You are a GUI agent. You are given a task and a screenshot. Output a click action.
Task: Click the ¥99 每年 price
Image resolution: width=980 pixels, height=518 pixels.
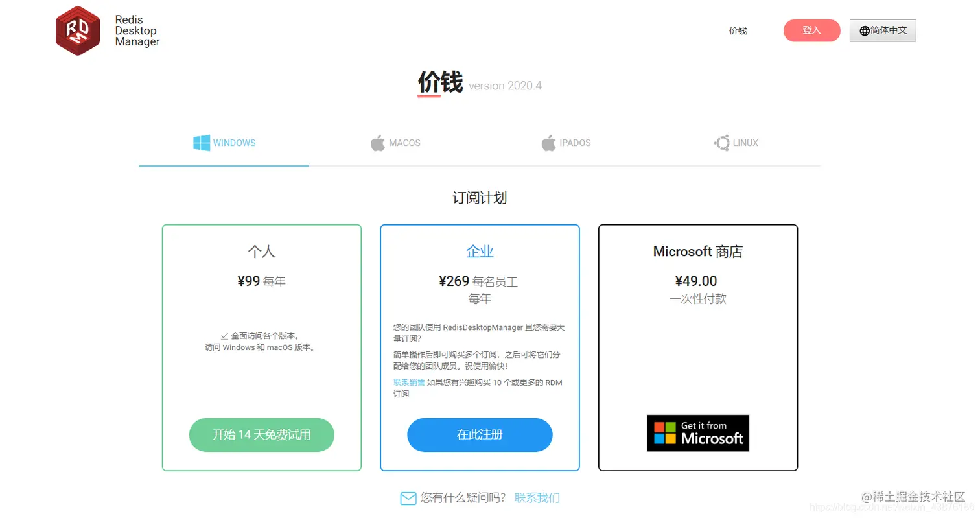[x=261, y=281]
